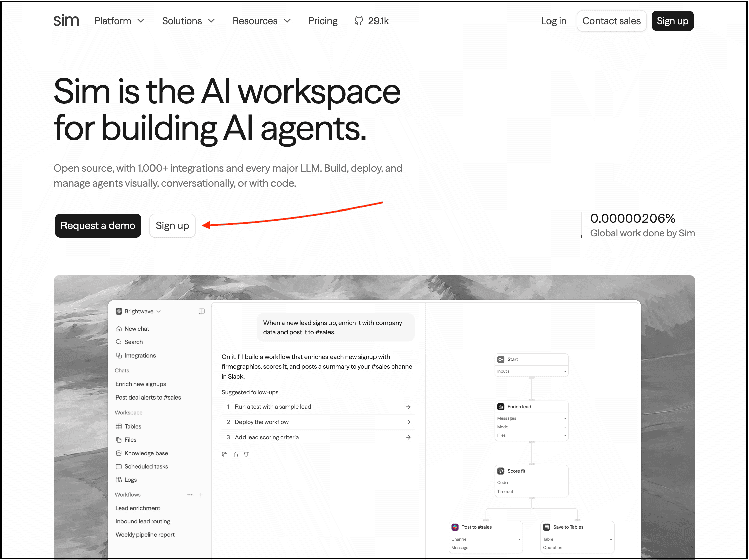Open the GitHub icon showing 29.1k stars
Viewport: 749px width, 560px height.
[359, 21]
